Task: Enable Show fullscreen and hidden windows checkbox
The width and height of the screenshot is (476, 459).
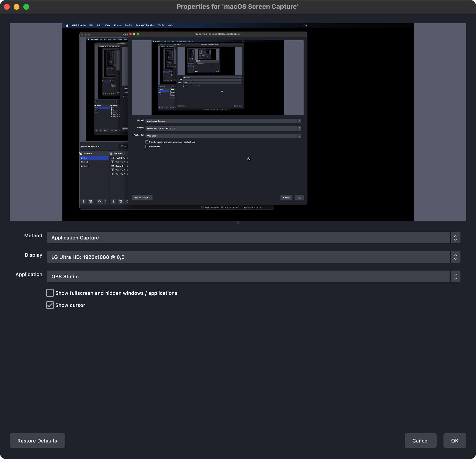Action: point(50,293)
